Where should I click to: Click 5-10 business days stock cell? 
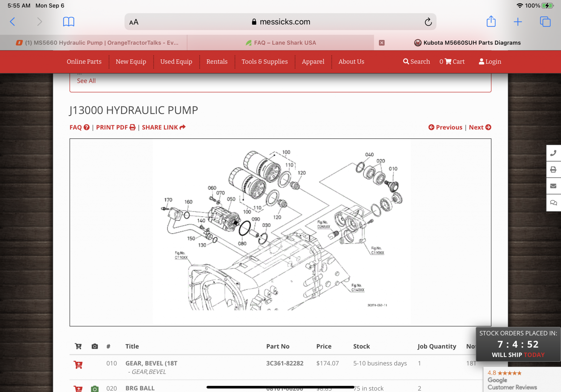(x=380, y=363)
